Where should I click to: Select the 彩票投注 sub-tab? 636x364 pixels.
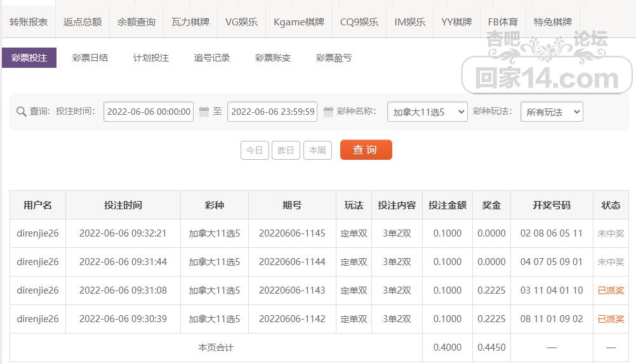(29, 58)
